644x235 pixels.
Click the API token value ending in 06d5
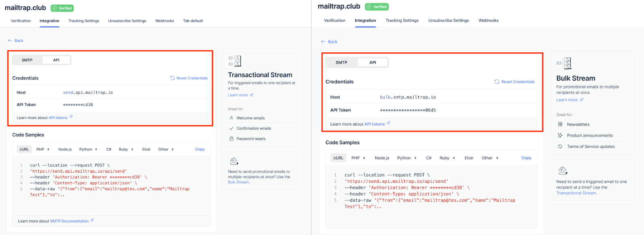coord(408,110)
